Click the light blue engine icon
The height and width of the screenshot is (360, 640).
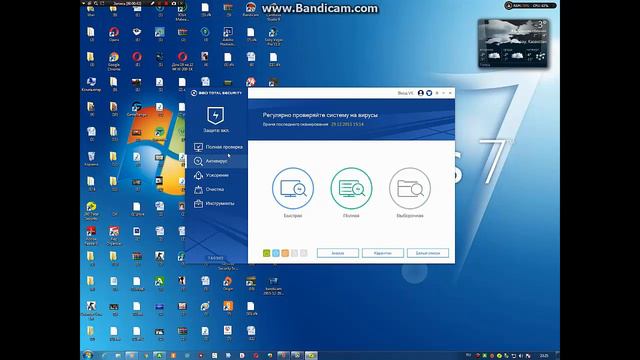(x=276, y=253)
